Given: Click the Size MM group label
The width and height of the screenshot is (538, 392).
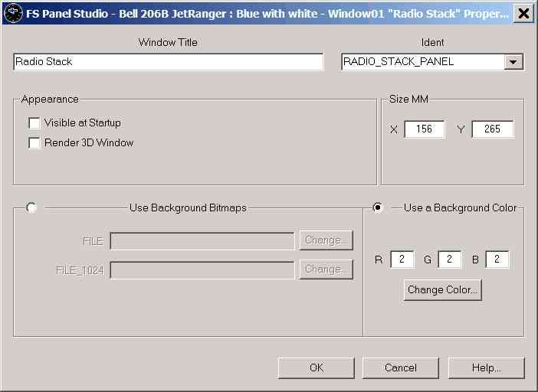Looking at the screenshot, I should click(408, 100).
